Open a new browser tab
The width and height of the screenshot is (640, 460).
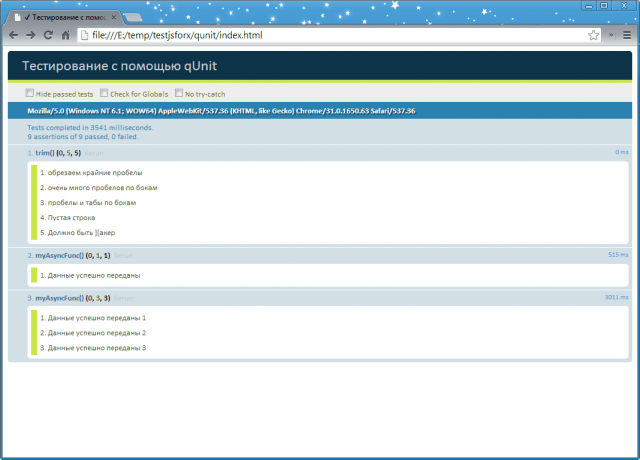[x=133, y=17]
